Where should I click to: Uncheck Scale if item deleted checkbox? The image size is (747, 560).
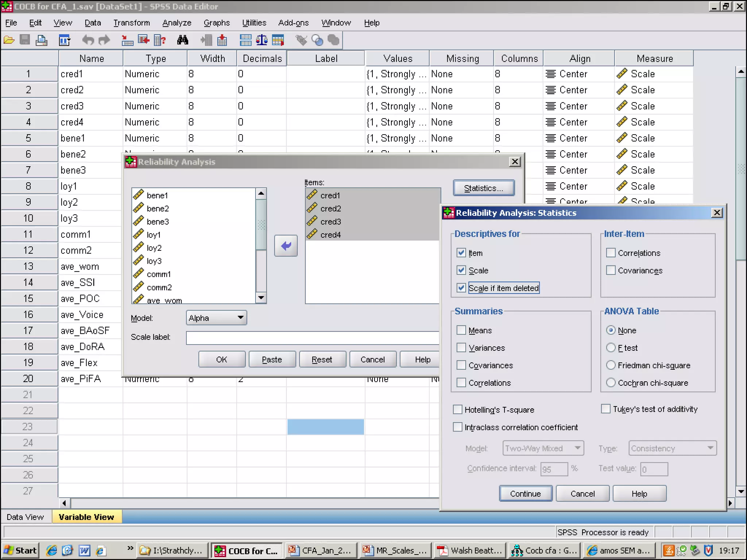(461, 288)
